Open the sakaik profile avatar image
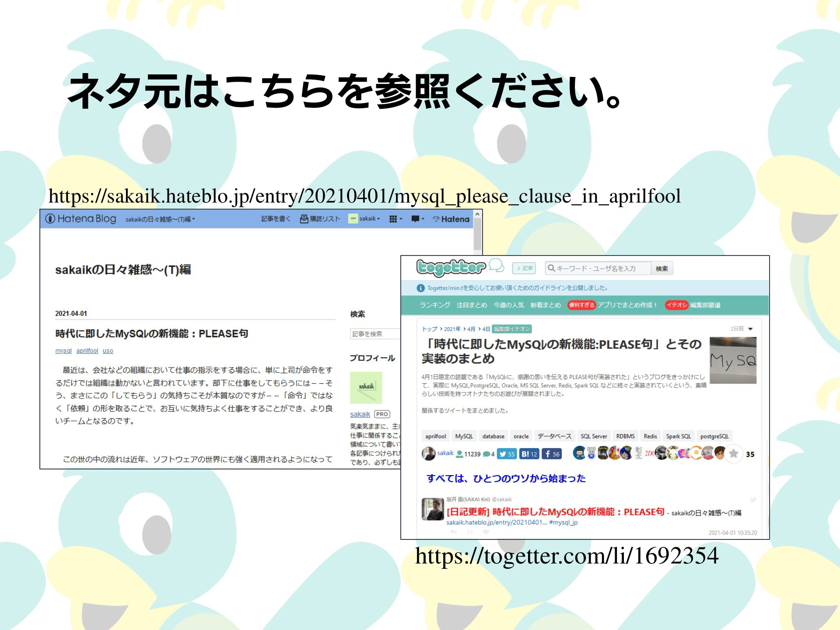This screenshot has width=840, height=630. coord(366,388)
